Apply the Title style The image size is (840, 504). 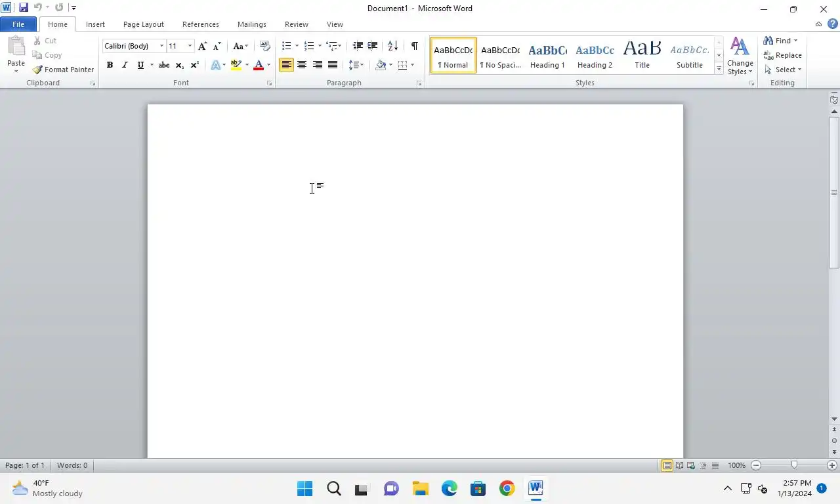click(642, 55)
